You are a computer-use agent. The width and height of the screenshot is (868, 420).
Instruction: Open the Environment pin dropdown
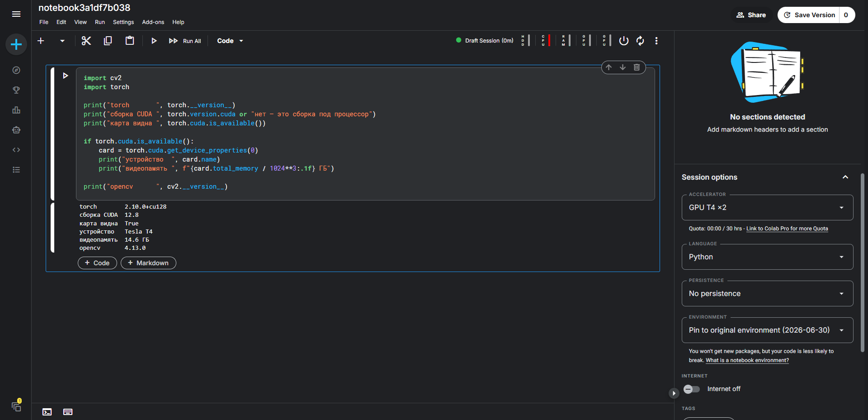click(767, 330)
